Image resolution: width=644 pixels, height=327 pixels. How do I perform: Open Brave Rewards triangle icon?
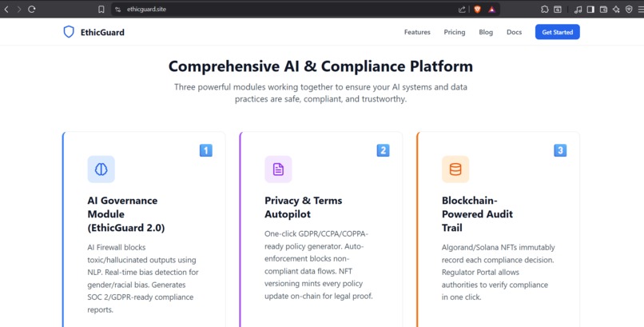click(491, 9)
